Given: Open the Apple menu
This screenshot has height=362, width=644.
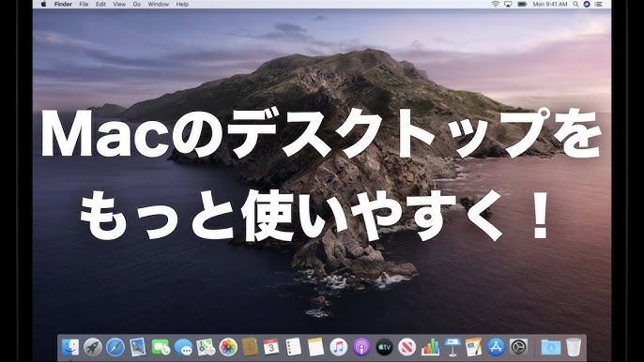Looking at the screenshot, I should pos(43,4).
